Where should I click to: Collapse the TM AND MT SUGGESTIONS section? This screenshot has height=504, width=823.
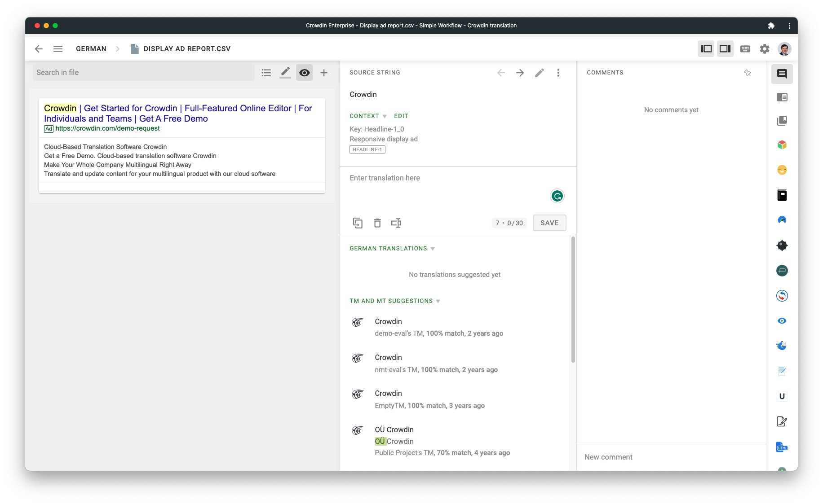tap(395, 301)
